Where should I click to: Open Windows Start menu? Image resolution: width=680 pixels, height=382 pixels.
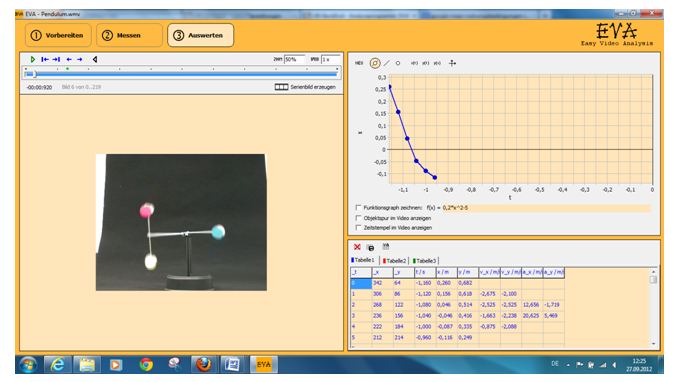tap(28, 365)
